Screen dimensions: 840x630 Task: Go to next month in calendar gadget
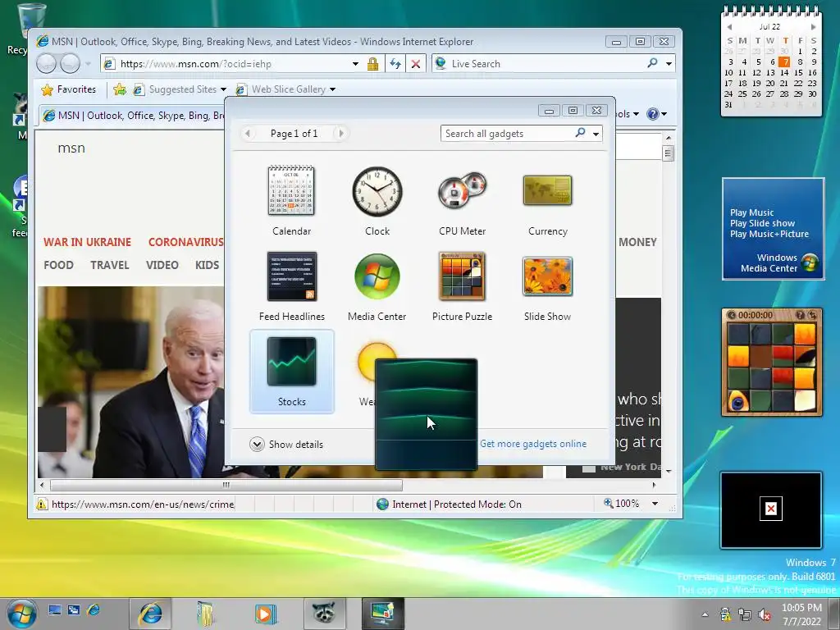(813, 27)
